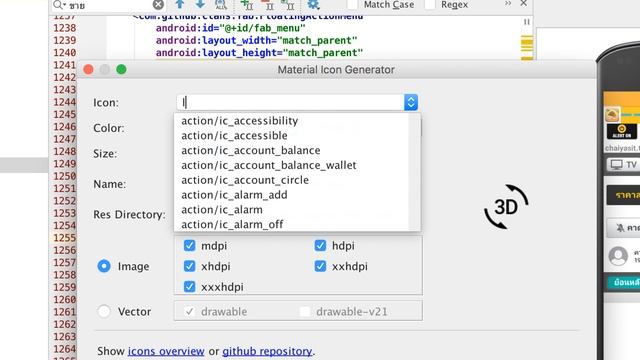Toggle the drawable checkbox
This screenshot has width=640, height=360.
189,311
